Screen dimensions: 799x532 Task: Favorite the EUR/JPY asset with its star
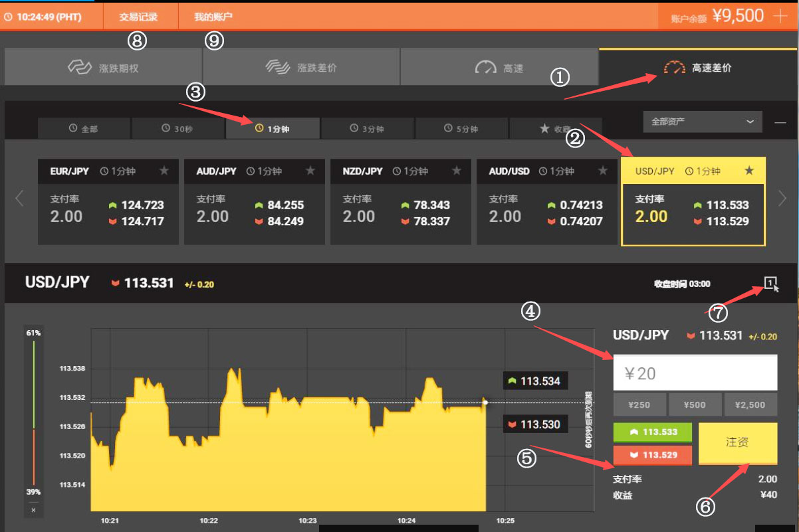coord(164,171)
